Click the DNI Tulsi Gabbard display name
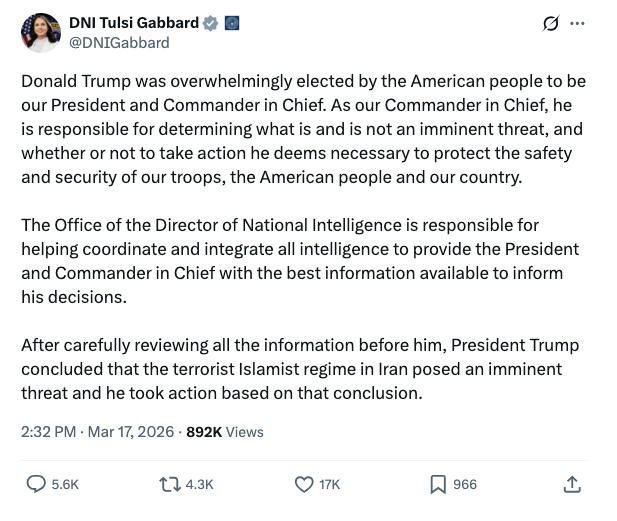This screenshot has height=521, width=617. [x=133, y=23]
